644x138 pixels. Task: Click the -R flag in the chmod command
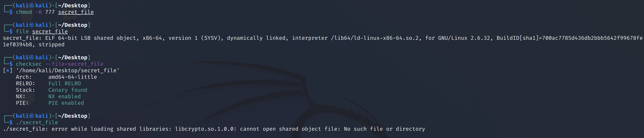(x=39, y=12)
